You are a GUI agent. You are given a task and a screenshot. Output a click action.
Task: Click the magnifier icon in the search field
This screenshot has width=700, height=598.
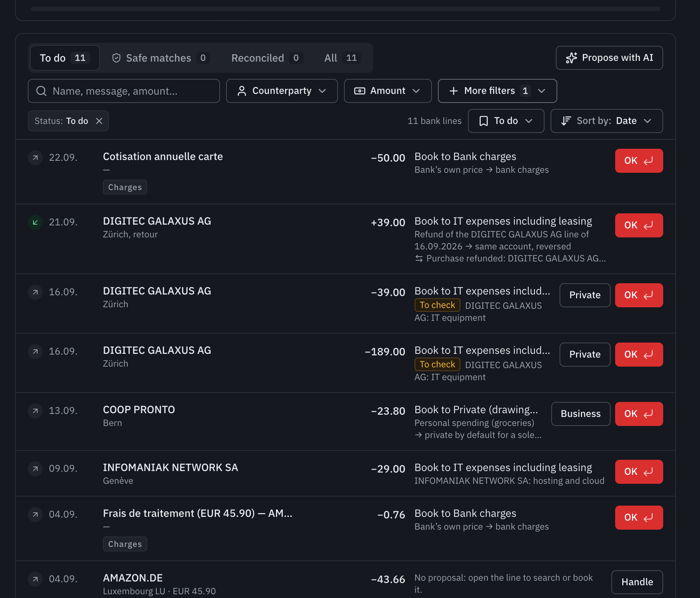[x=41, y=91]
